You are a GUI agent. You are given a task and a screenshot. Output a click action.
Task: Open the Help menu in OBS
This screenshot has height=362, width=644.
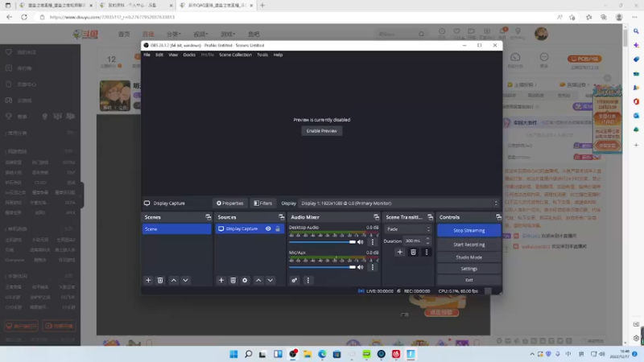[278, 55]
